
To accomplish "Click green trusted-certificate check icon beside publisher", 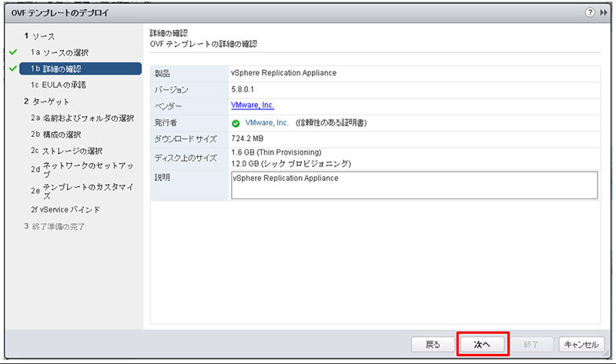I will 236,123.
